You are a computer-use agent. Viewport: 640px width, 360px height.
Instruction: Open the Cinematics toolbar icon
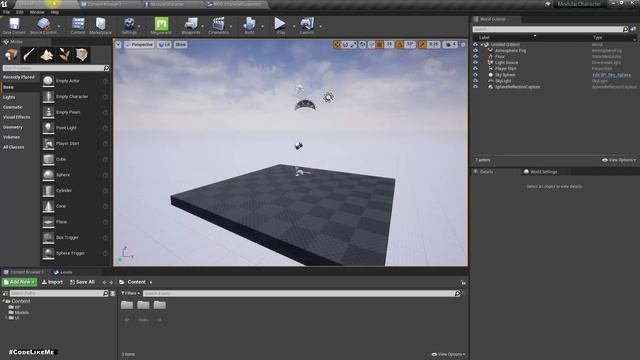point(218,25)
